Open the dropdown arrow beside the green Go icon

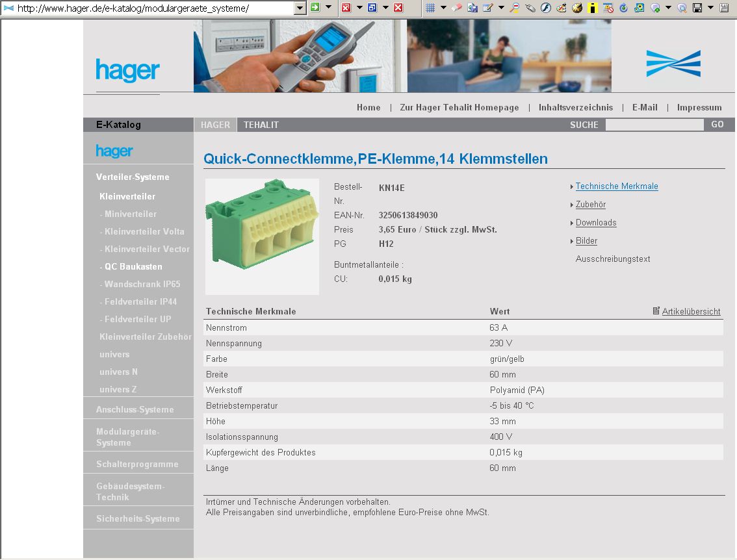pos(329,8)
